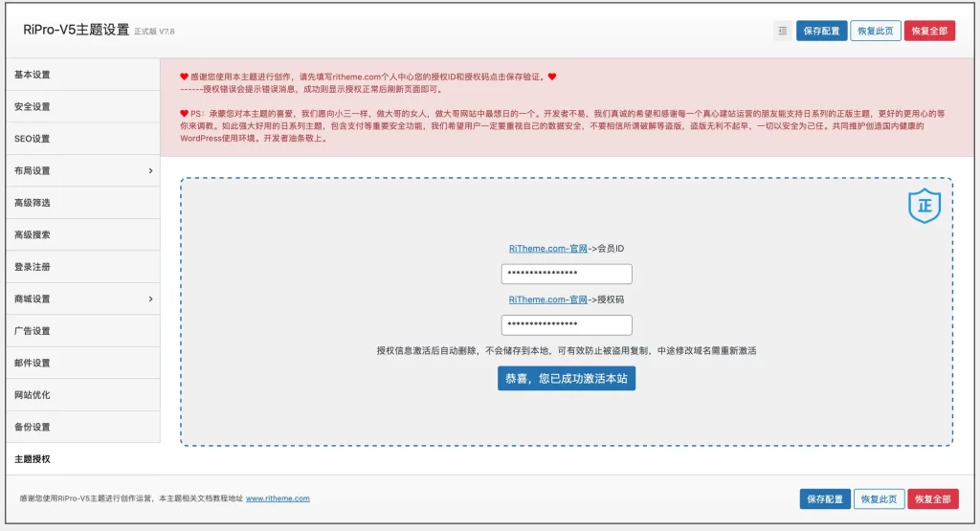Image resolution: width=980 pixels, height=531 pixels.
Task: Expand the 商城设置 submenu chevron
Action: point(150,299)
